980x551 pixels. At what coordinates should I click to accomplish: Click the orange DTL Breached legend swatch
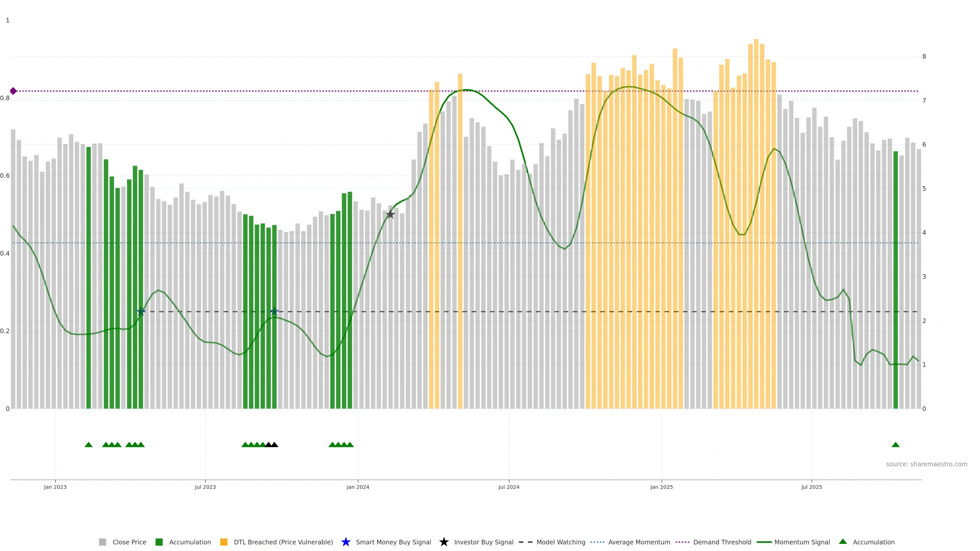coord(224,542)
